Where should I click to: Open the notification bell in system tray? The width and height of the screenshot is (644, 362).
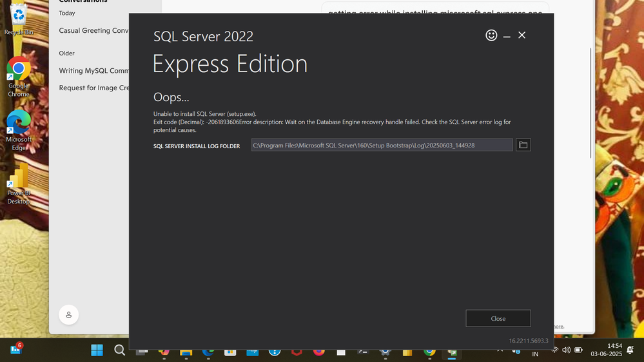(630, 350)
